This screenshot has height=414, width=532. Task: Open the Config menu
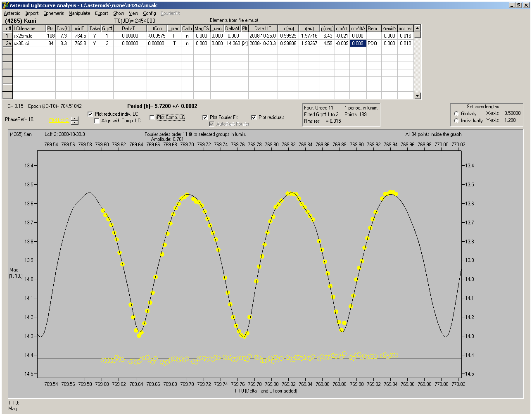150,13
